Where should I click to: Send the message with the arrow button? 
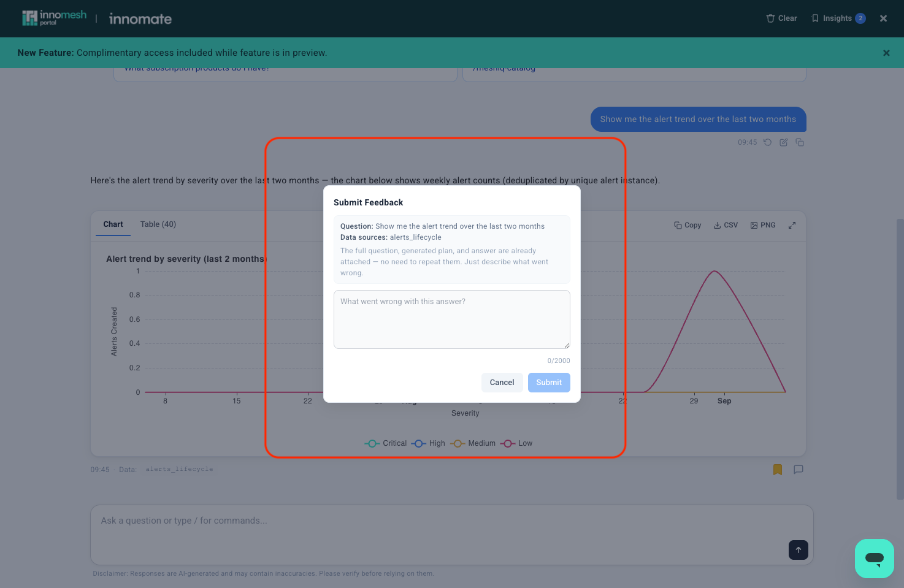[x=799, y=550]
